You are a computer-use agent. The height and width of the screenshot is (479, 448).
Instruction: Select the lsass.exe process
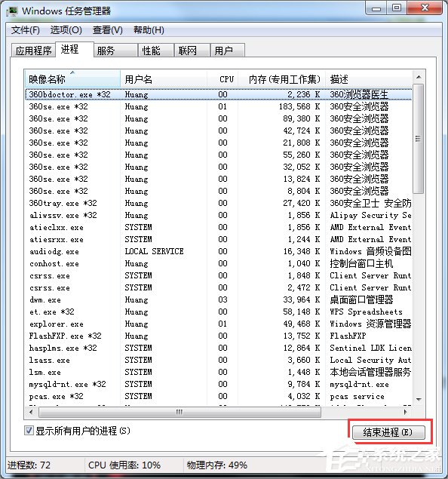tap(219, 360)
